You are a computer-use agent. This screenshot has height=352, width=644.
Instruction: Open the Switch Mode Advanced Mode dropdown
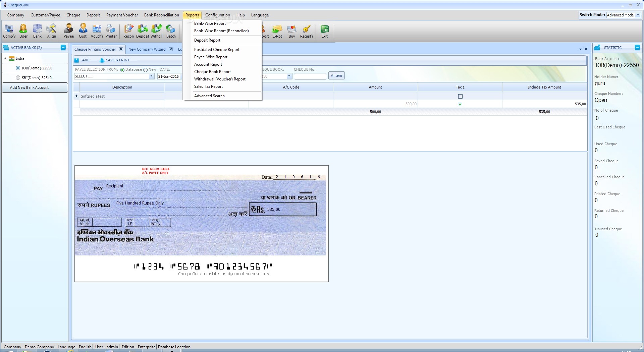638,15
